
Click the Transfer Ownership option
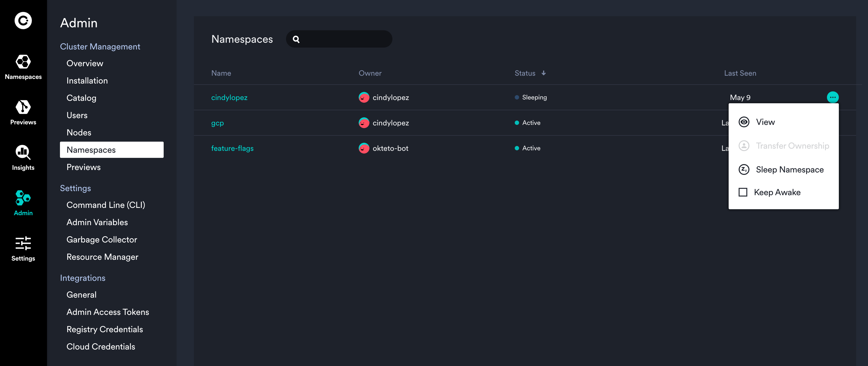(793, 146)
